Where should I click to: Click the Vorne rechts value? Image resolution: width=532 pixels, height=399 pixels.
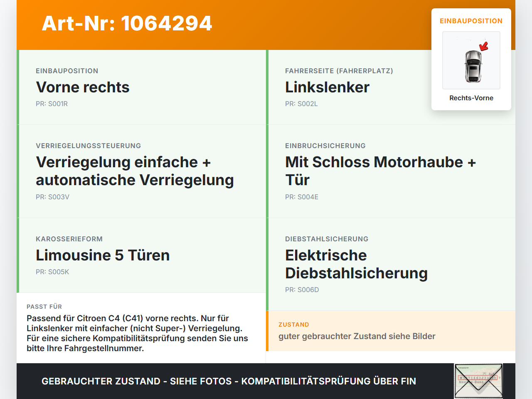click(x=83, y=87)
